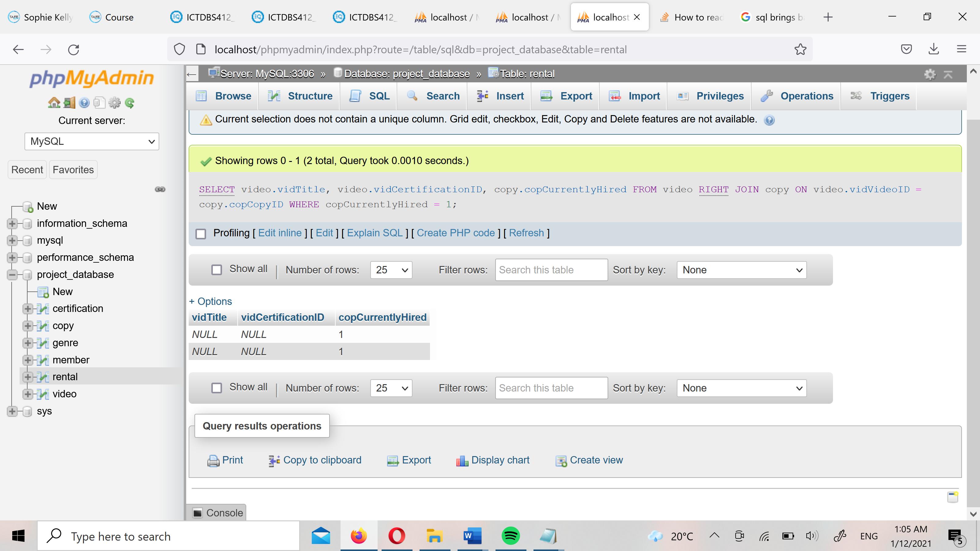This screenshot has height=551, width=980.
Task: Enable the Show all checkbox
Action: (x=217, y=270)
